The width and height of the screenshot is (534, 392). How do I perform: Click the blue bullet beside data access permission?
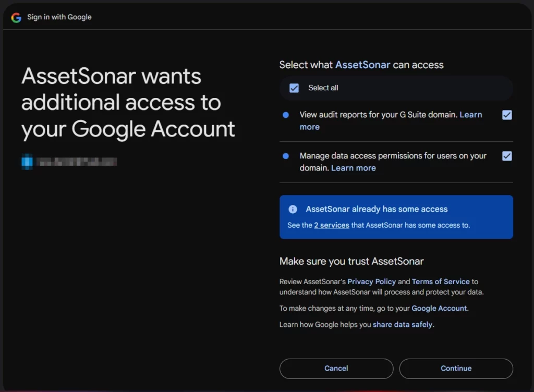point(286,156)
